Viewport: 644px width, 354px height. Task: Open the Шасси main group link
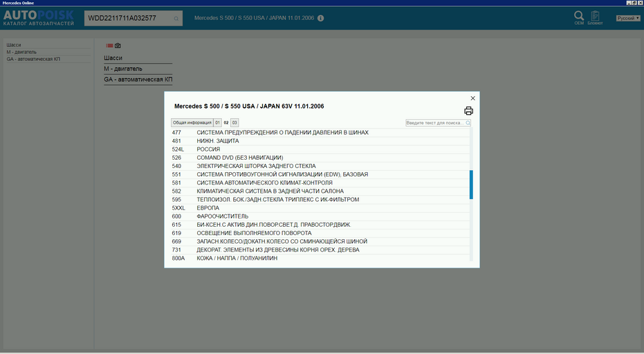pyautogui.click(x=113, y=58)
